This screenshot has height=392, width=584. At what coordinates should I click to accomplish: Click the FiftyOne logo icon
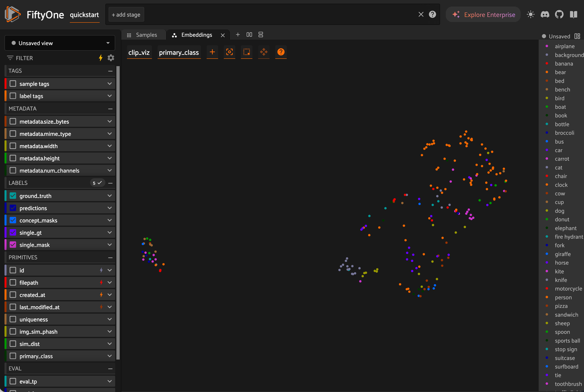(12, 14)
